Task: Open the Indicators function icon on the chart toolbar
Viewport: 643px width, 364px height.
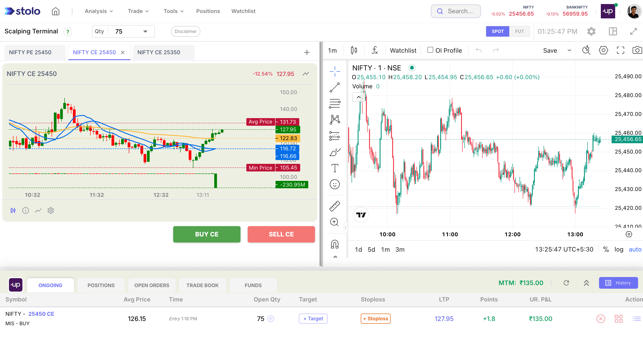Action: pyautogui.click(x=374, y=50)
